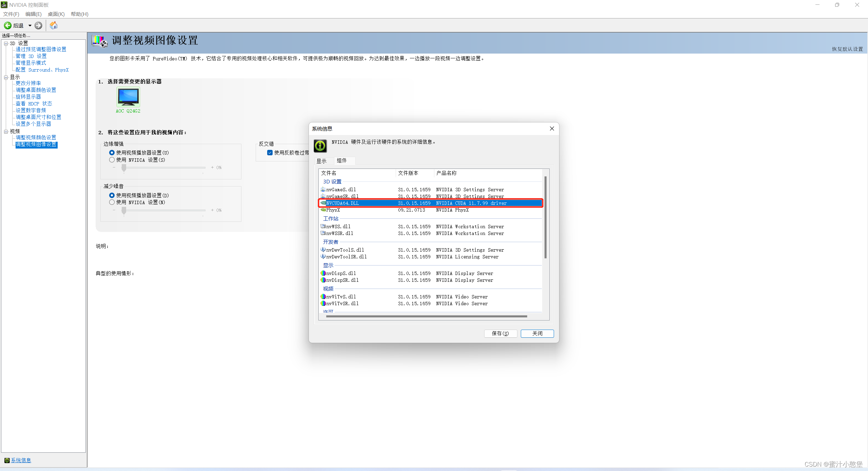Open 调整桌面尺寸和位置 in tree
This screenshot has width=868, height=471.
pos(39,117)
